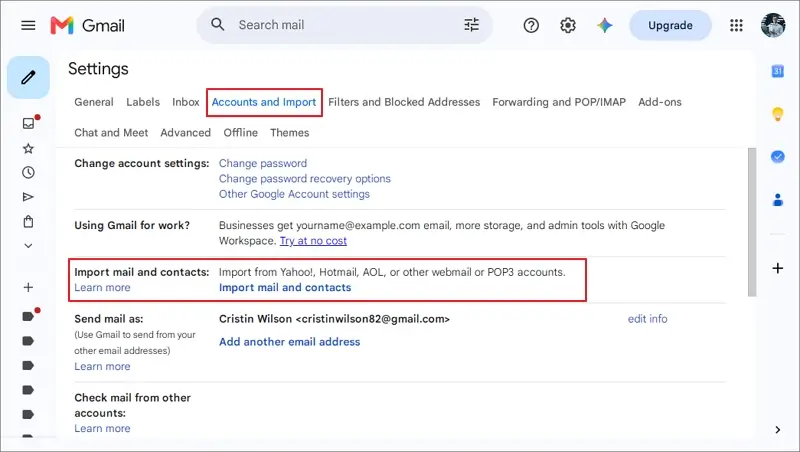This screenshot has height=452, width=800.
Task: Click the Import mail and contacts link
Action: click(x=285, y=287)
